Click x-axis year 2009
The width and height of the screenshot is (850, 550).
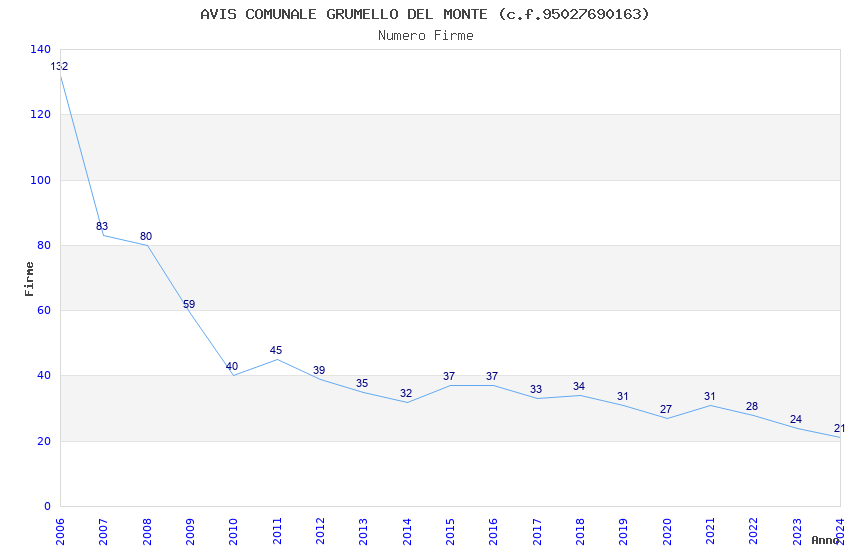click(x=190, y=531)
